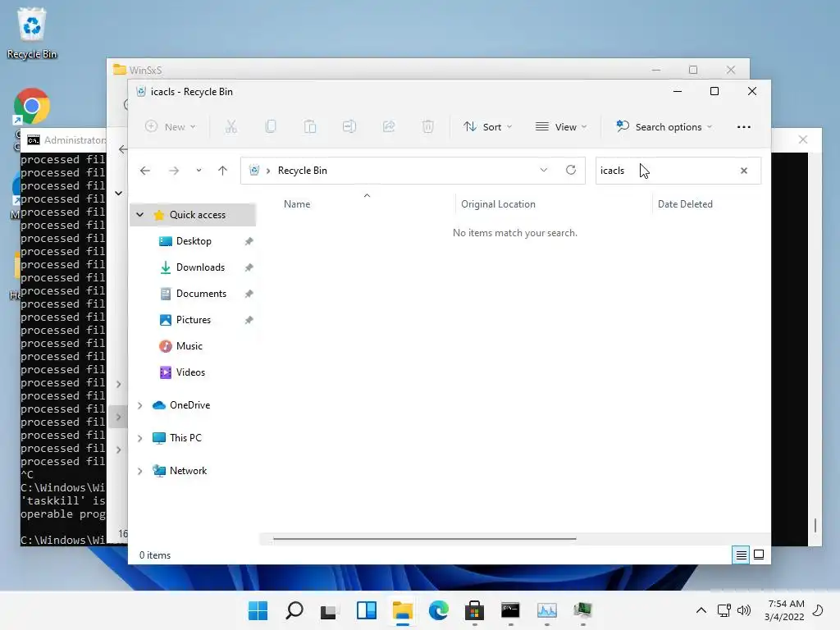Open the New item menu

point(171,127)
